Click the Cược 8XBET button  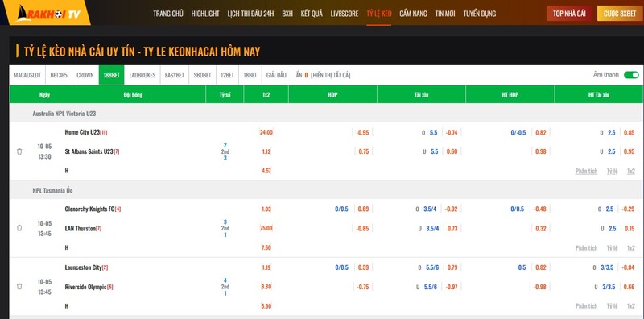coord(620,14)
